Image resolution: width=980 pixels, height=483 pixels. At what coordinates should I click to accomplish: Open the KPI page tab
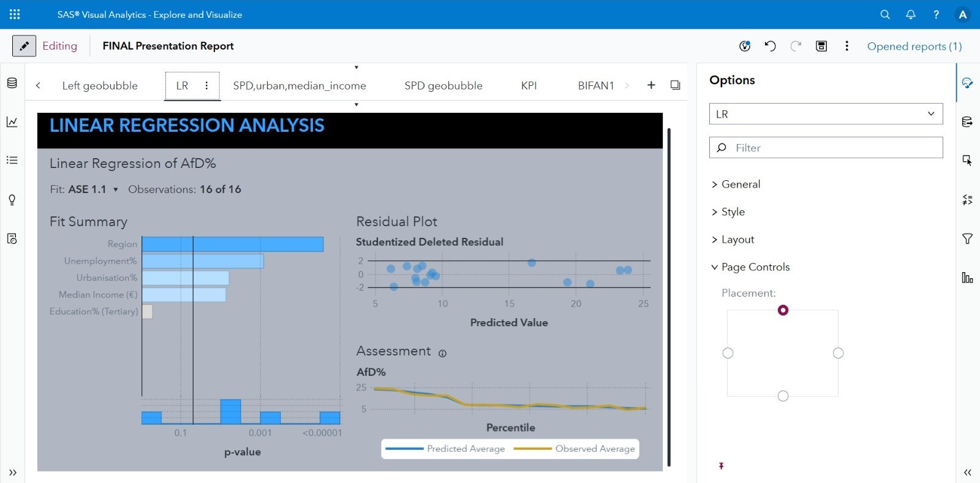click(x=529, y=86)
